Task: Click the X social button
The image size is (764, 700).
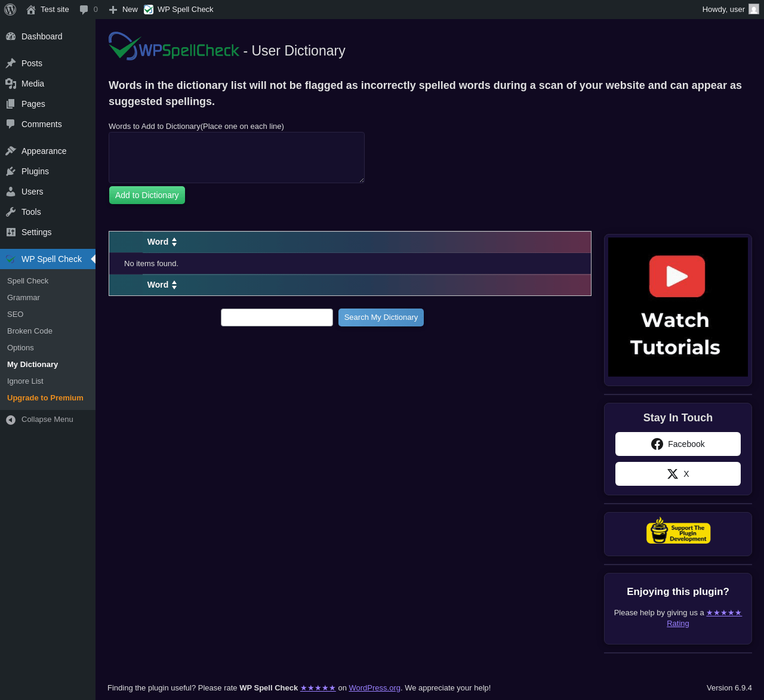Action: pos(678,474)
